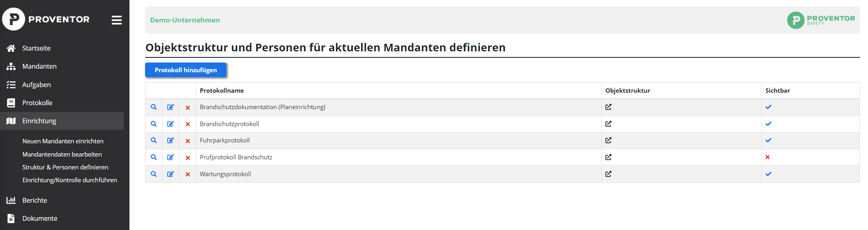
Task: Toggle Sichtbar checkmark for Fuhrparkprotokoll
Action: (768, 140)
